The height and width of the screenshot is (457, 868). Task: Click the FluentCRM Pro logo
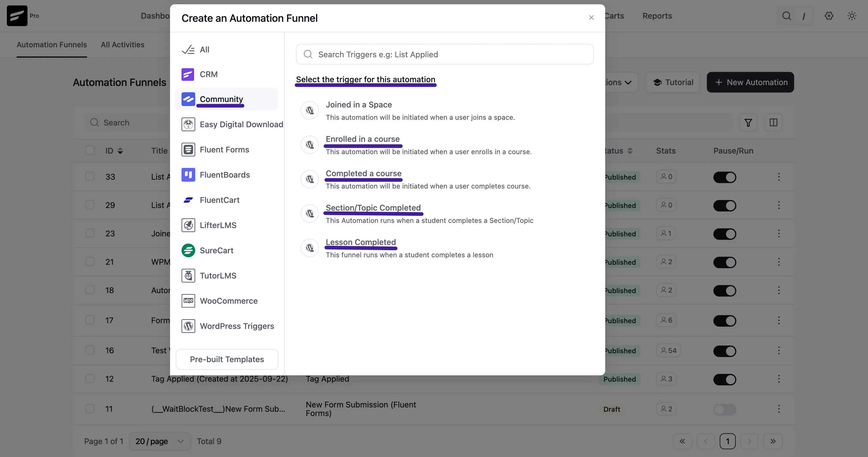click(x=17, y=15)
